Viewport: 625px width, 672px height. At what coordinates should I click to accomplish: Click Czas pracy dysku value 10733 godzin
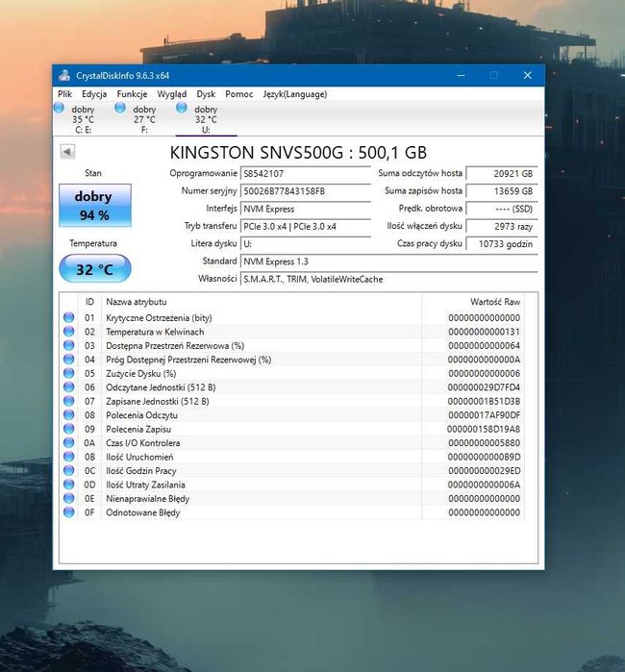[x=502, y=244]
